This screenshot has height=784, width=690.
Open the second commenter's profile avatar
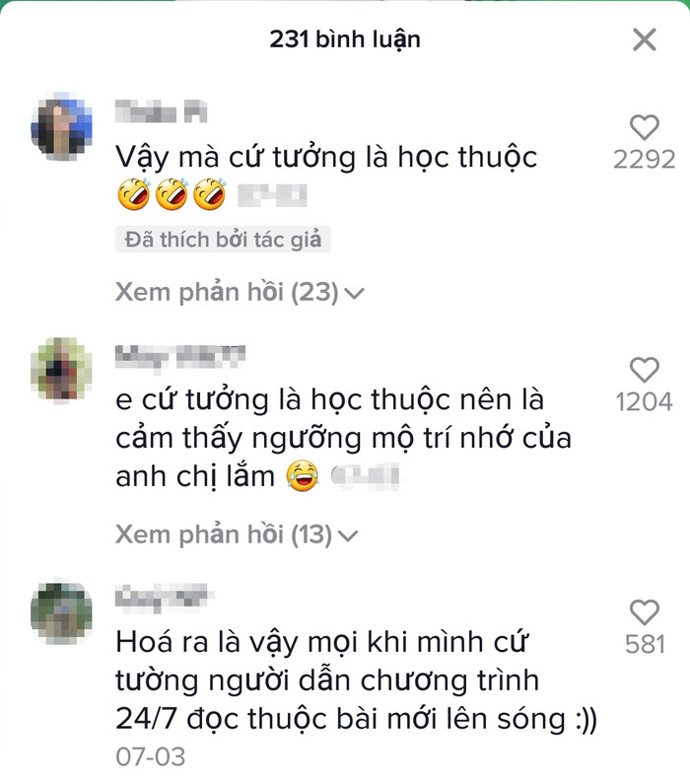pos(61,370)
